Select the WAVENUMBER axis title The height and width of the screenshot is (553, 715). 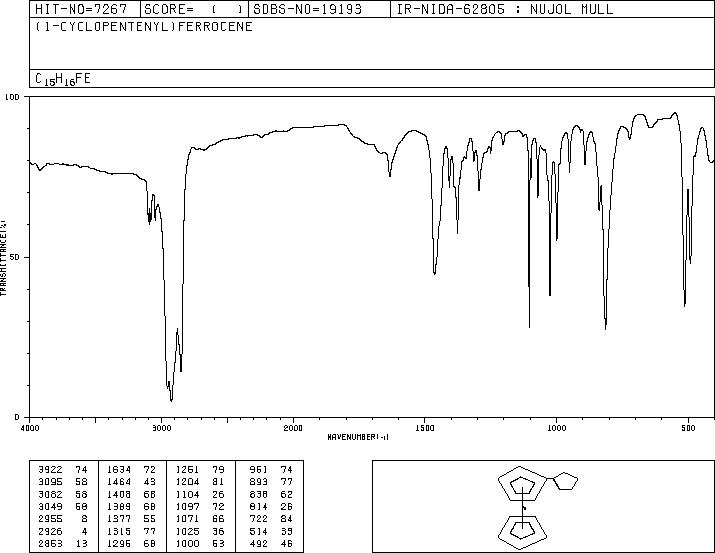(x=358, y=437)
